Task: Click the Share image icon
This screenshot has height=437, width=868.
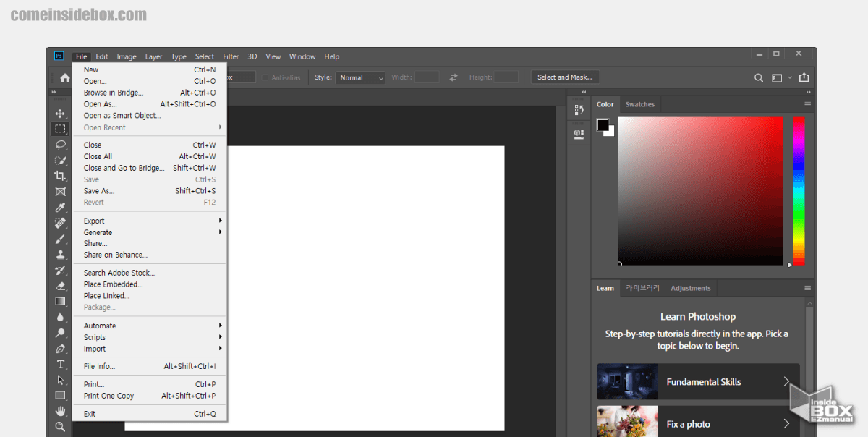Action: click(804, 77)
